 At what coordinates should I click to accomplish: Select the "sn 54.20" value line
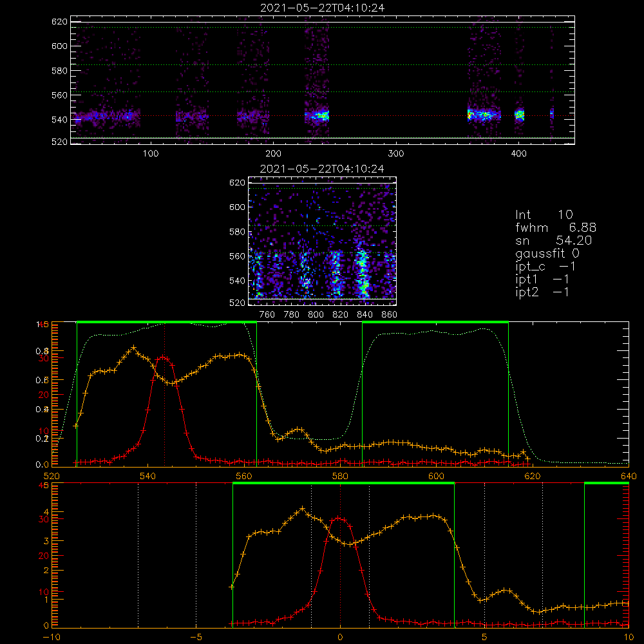(x=554, y=240)
